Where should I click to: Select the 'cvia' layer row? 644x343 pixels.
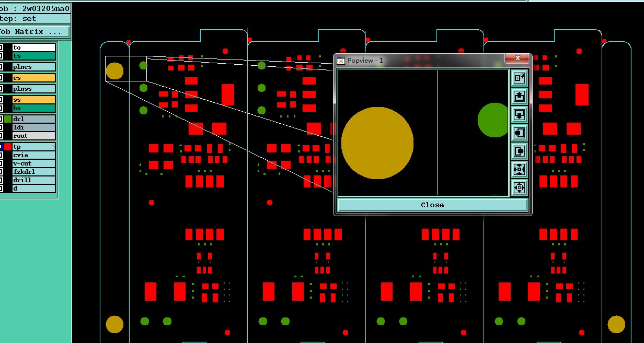pos(33,155)
